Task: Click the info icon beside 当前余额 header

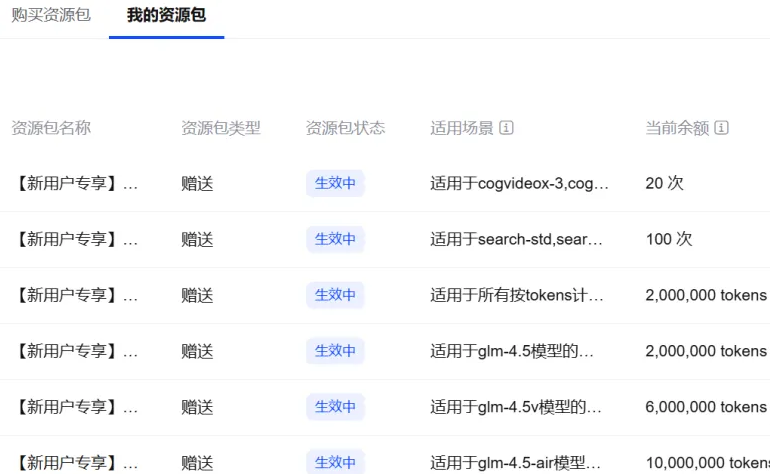Action: click(721, 128)
